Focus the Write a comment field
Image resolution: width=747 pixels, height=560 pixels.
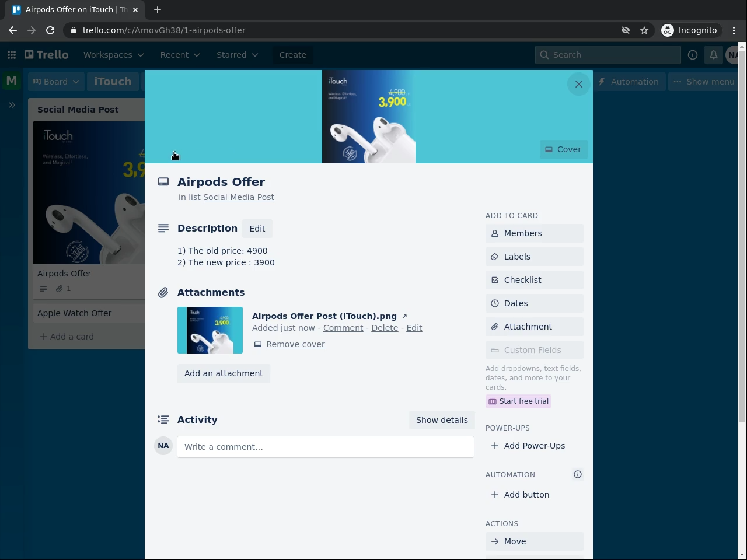(x=326, y=447)
